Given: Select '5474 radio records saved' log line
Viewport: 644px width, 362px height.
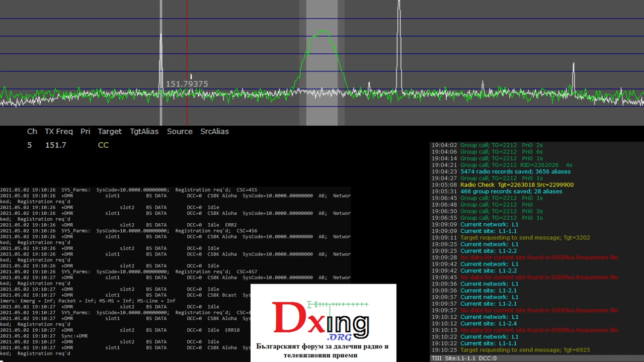Looking at the screenshot, I should point(501,171).
